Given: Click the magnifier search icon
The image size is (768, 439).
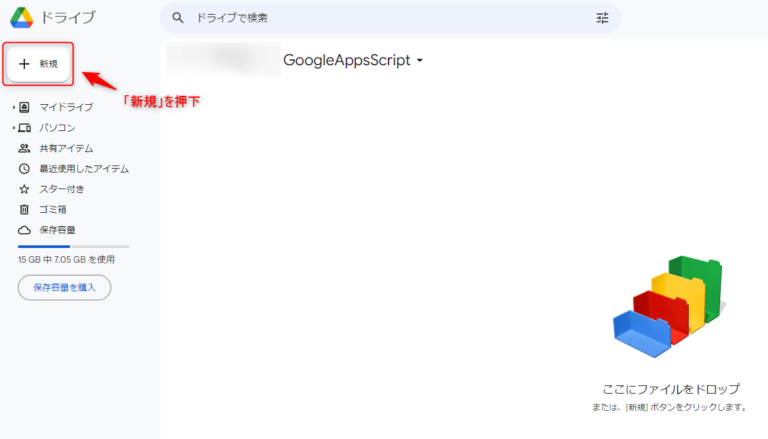Looking at the screenshot, I should tap(178, 18).
